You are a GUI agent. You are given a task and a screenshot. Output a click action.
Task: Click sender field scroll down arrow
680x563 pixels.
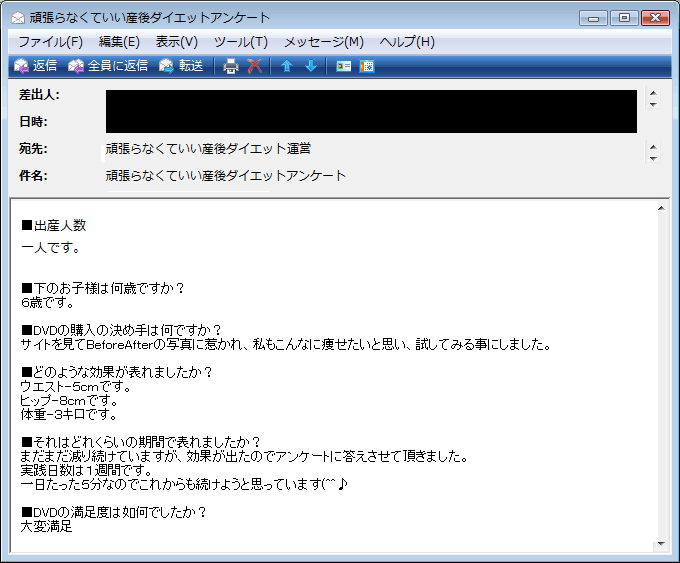653,104
